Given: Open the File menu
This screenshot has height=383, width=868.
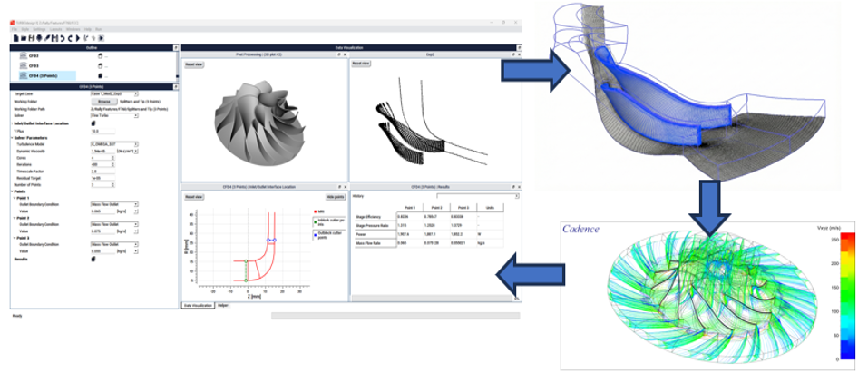Looking at the screenshot, I should click(x=15, y=29).
